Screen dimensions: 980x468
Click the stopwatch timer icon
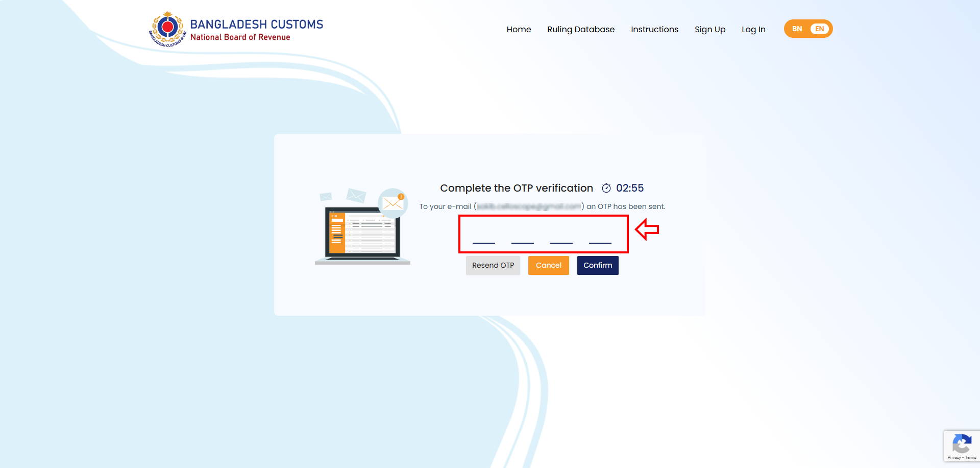(606, 188)
